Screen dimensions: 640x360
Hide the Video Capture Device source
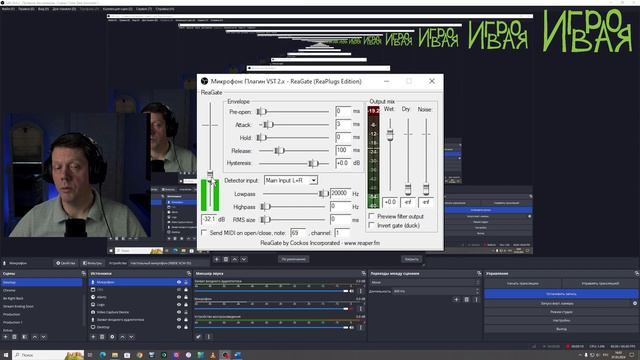click(x=179, y=312)
